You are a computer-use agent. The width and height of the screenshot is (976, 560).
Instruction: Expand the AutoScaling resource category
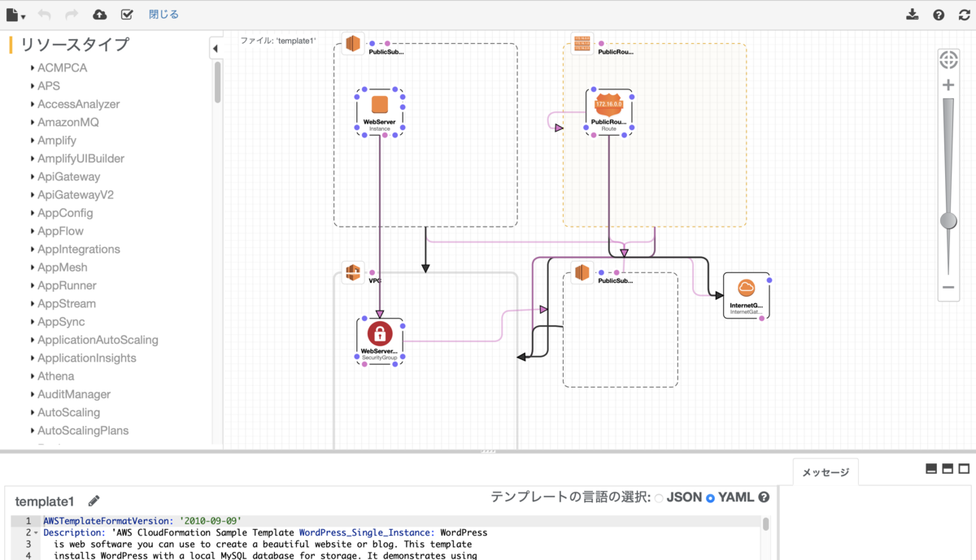tap(71, 412)
